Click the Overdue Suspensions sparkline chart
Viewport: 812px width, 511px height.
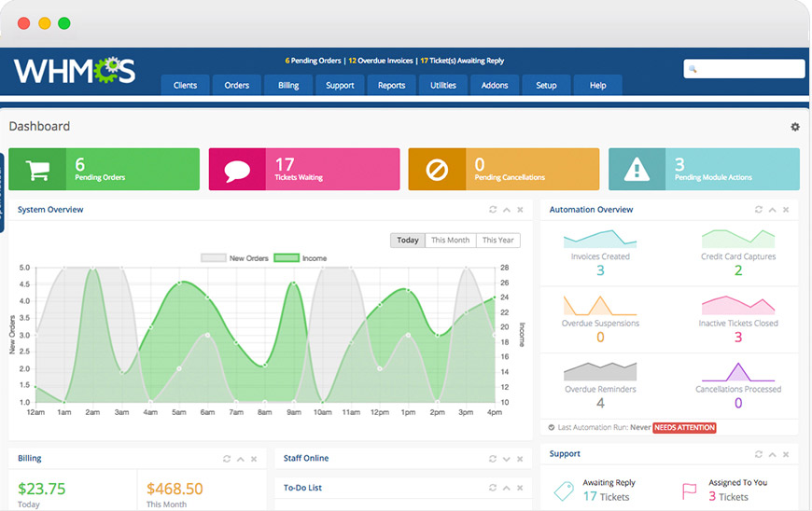pos(600,305)
